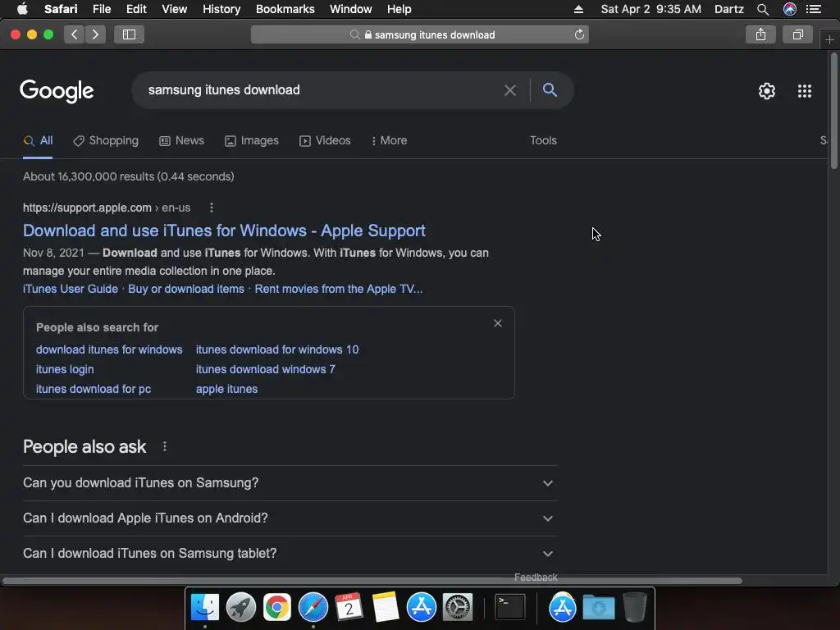
Task: Click the Safari address bar
Action: (420, 34)
